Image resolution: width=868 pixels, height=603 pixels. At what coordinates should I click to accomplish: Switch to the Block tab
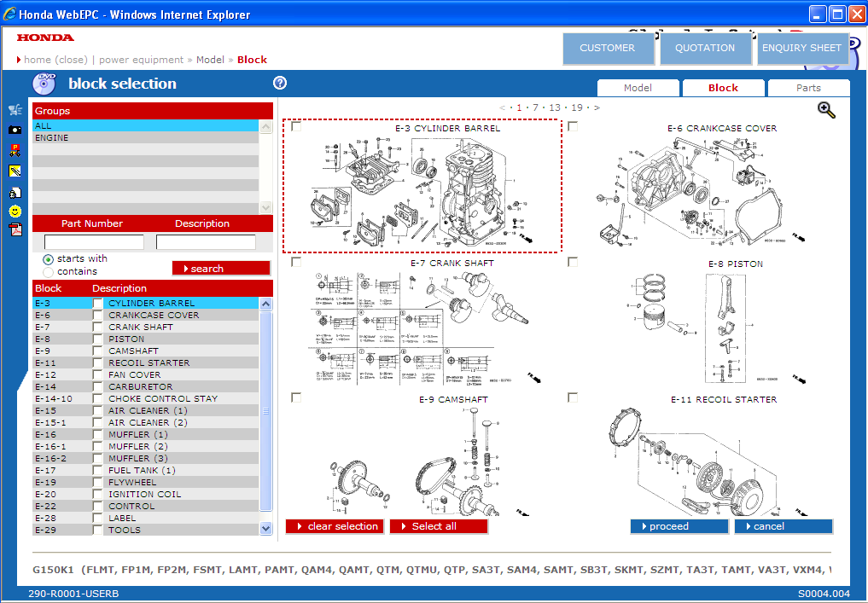[x=723, y=88]
